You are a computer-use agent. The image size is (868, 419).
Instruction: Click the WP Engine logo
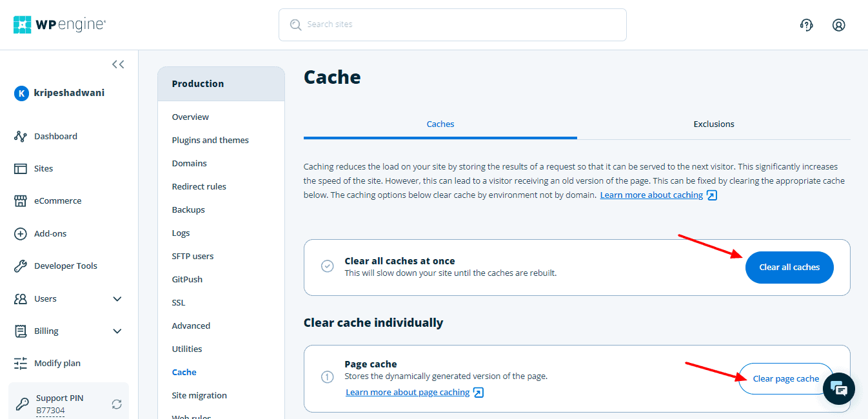point(59,24)
